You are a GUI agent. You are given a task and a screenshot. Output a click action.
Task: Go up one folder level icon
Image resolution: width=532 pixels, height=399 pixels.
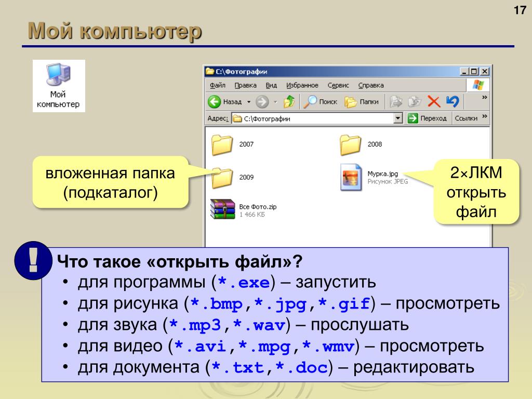289,101
